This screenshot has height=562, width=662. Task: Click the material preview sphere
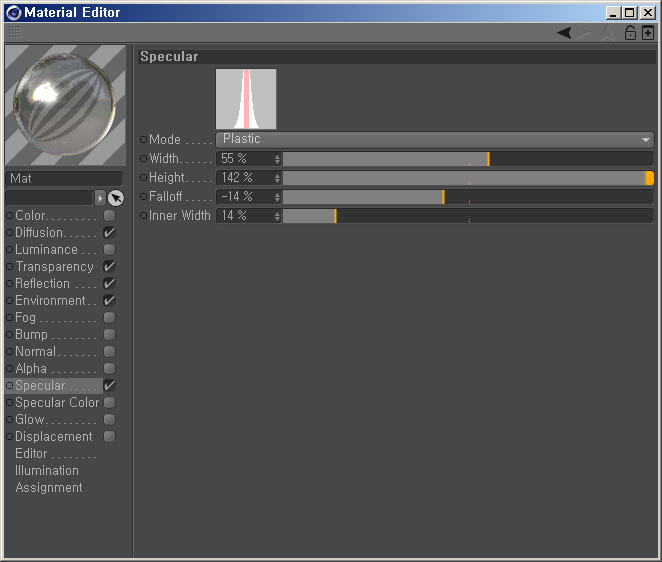point(66,105)
